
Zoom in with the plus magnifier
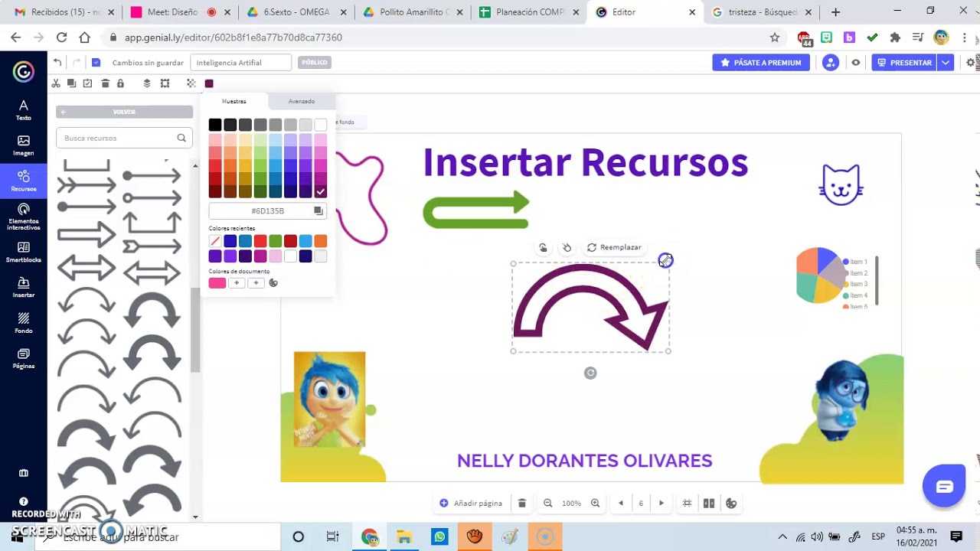click(x=595, y=503)
